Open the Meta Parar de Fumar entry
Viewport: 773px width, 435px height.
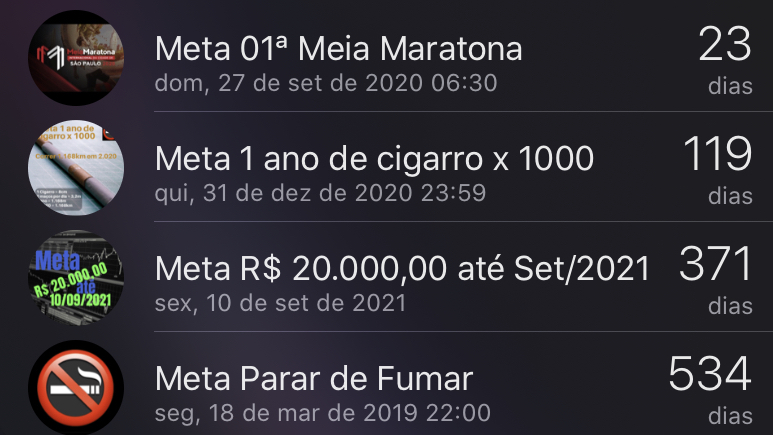point(314,378)
